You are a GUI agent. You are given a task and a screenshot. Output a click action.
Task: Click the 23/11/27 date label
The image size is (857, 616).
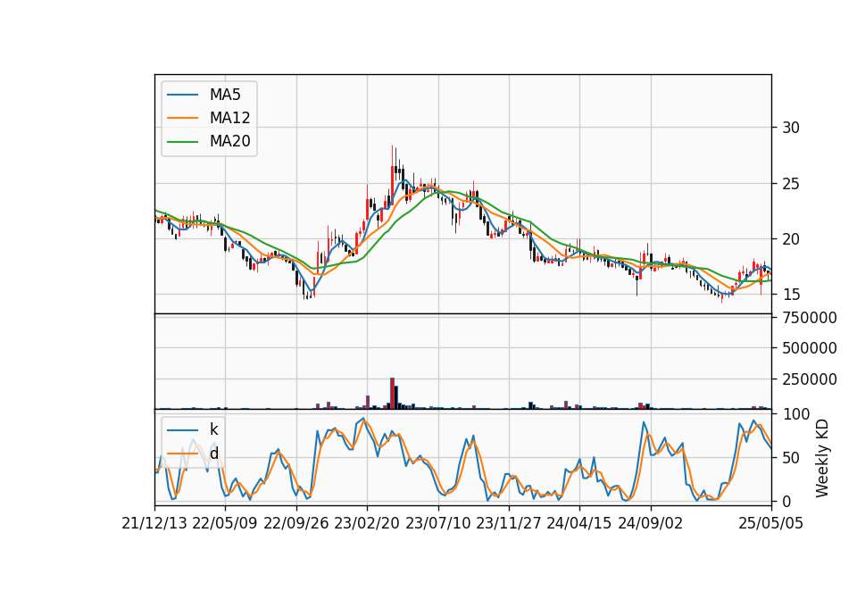508,524
